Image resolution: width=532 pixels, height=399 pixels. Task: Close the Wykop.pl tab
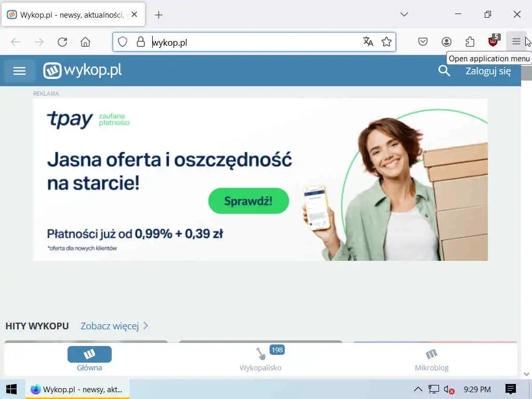pos(135,15)
